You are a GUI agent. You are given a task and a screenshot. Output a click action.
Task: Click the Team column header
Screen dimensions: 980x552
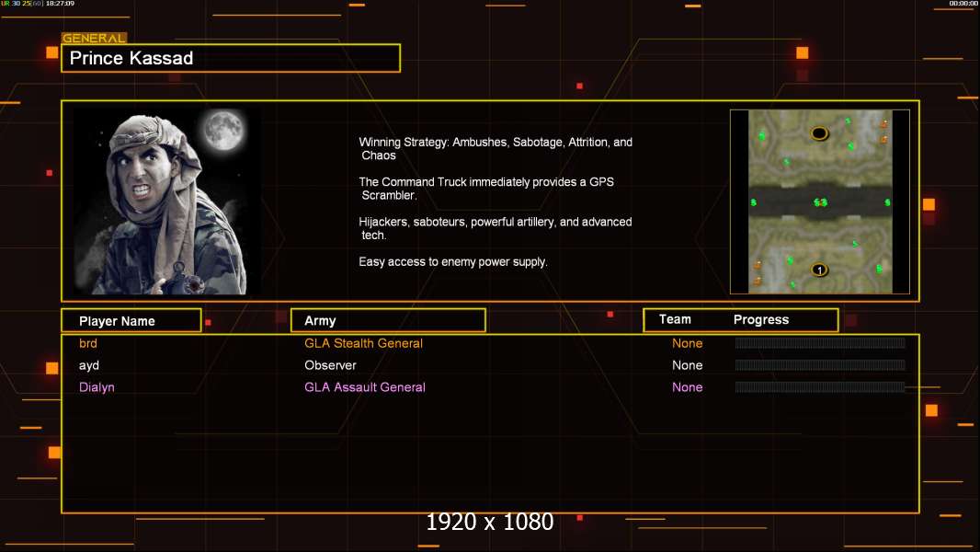pos(675,319)
